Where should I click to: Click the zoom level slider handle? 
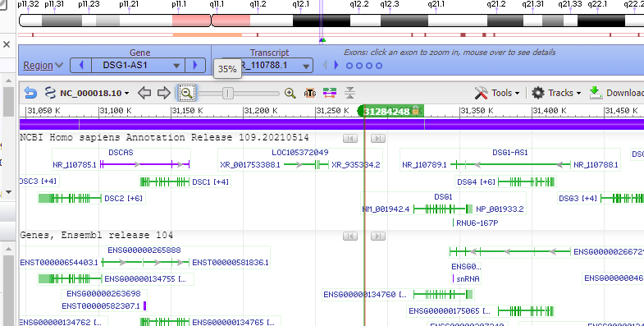point(228,94)
